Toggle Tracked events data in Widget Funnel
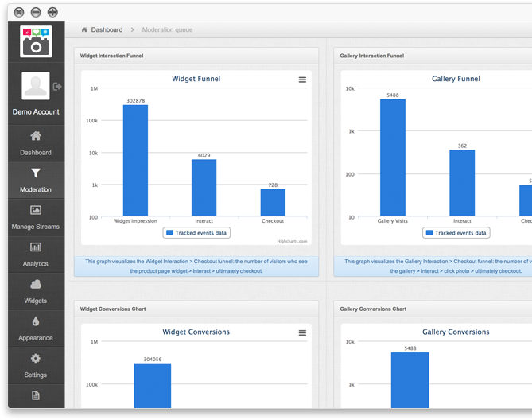Image resolution: width=532 pixels, height=420 pixels. click(196, 233)
